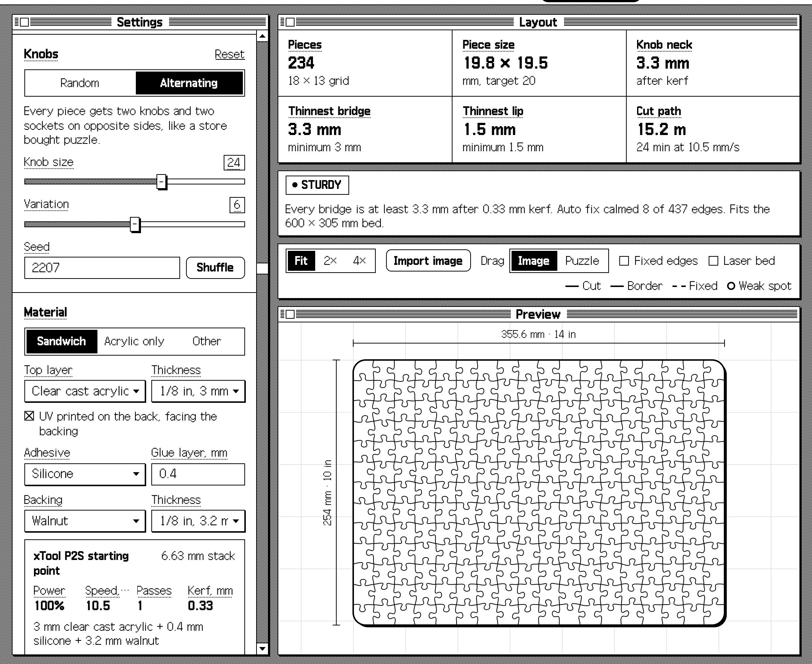Click the Preview window close box

coord(290,314)
